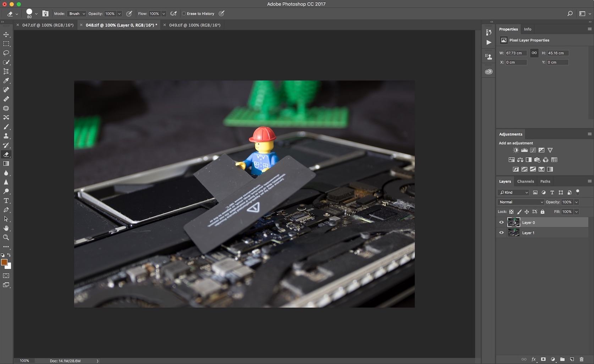Image resolution: width=594 pixels, height=364 pixels.
Task: Open the layer style fx menu
Action: tap(534, 359)
